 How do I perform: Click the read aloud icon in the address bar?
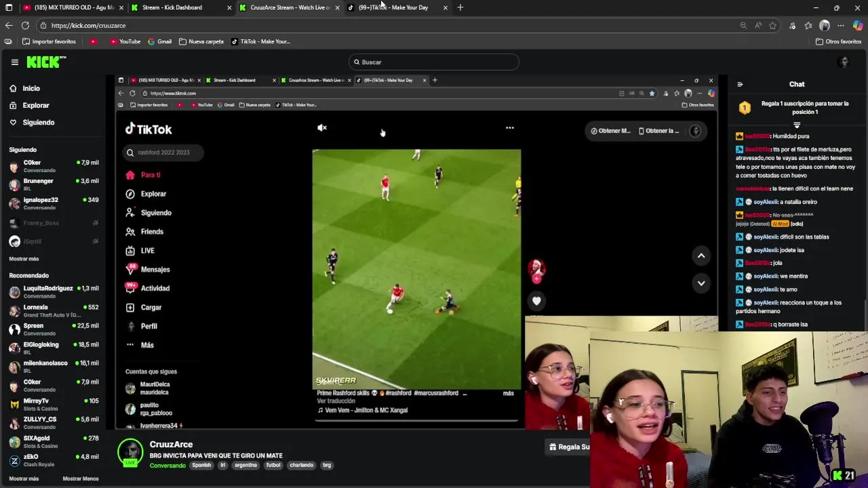coord(758,26)
